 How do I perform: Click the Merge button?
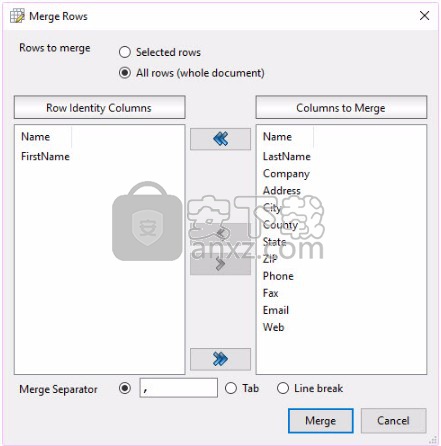pos(321,421)
